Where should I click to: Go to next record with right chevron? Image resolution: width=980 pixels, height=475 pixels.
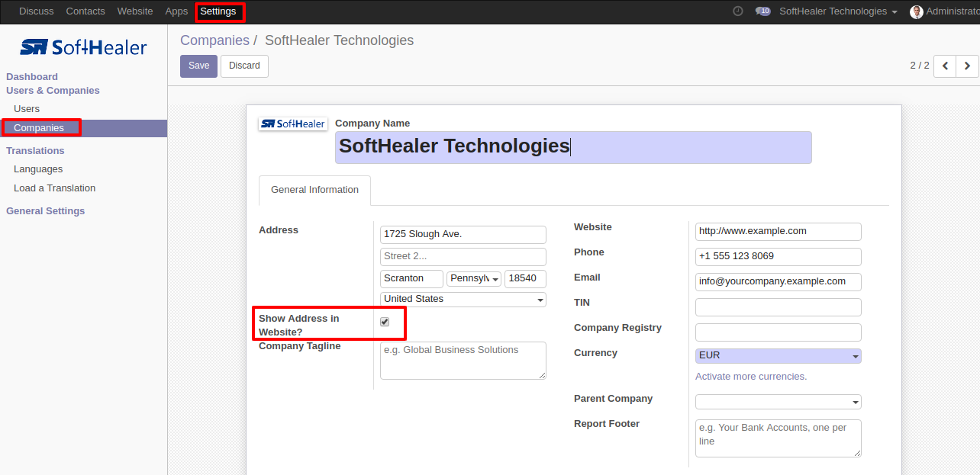point(967,66)
